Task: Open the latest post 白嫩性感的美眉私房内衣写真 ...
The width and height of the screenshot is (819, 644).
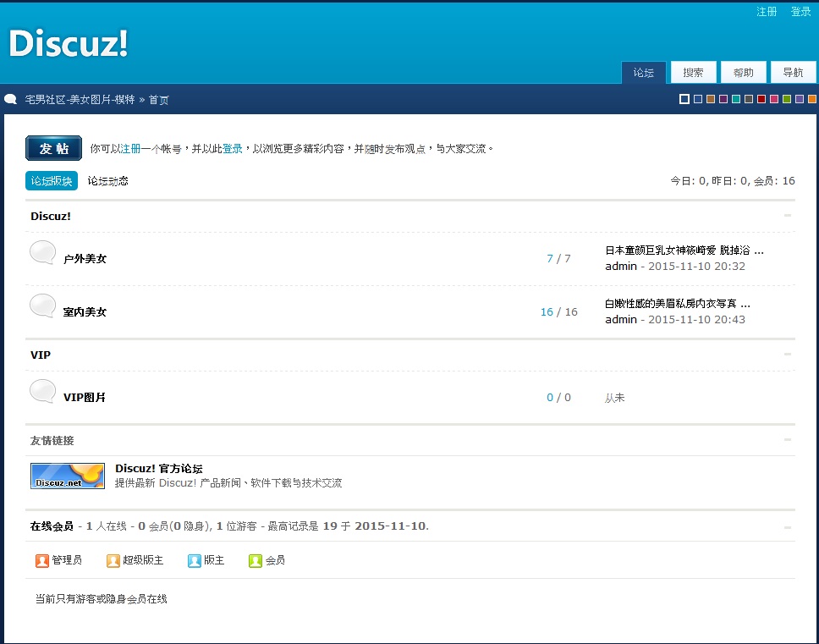Action: point(678,304)
